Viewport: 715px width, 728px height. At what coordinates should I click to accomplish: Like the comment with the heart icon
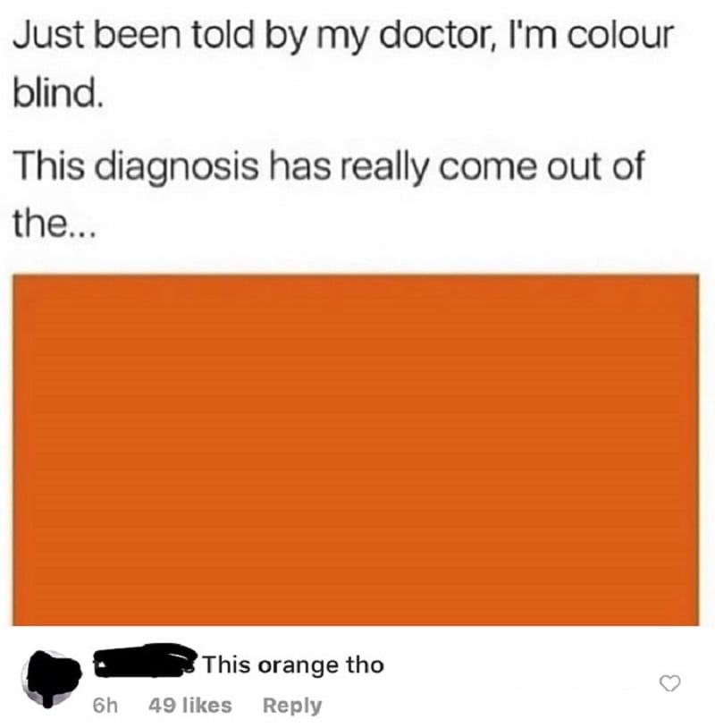point(670,683)
